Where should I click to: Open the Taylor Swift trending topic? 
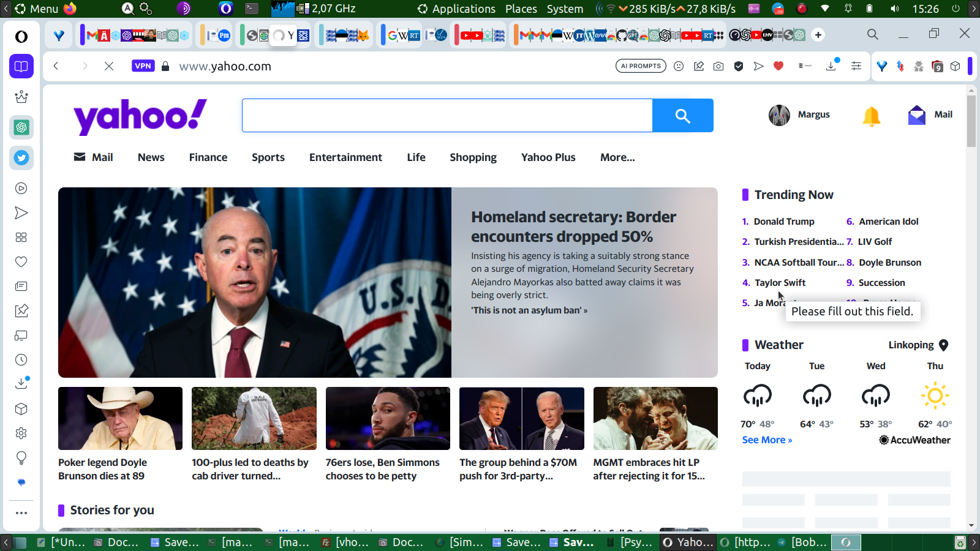(780, 283)
